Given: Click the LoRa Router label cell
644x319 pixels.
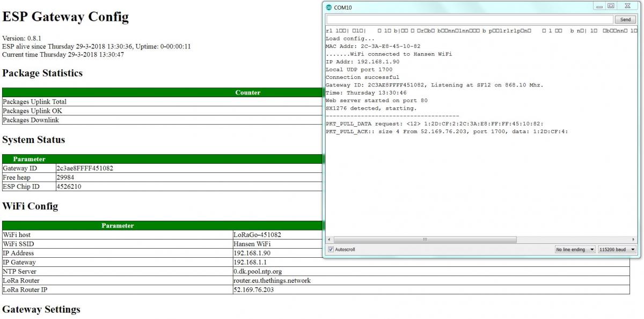Looking at the screenshot, I should pos(116,280).
